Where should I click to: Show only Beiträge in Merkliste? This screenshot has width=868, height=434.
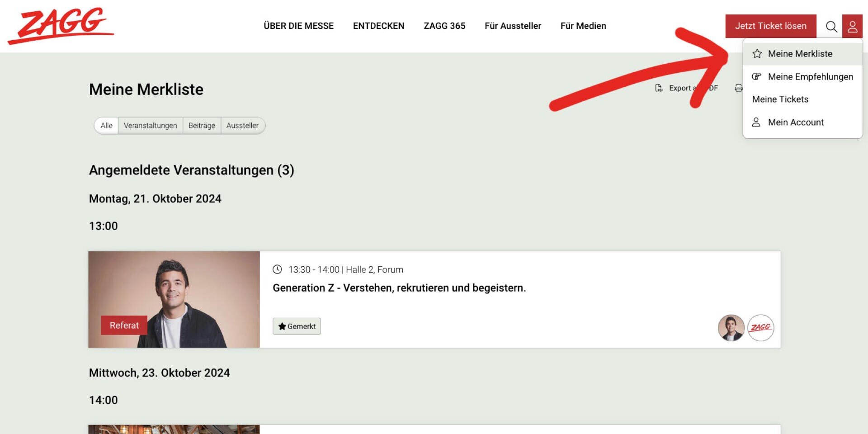pyautogui.click(x=202, y=126)
